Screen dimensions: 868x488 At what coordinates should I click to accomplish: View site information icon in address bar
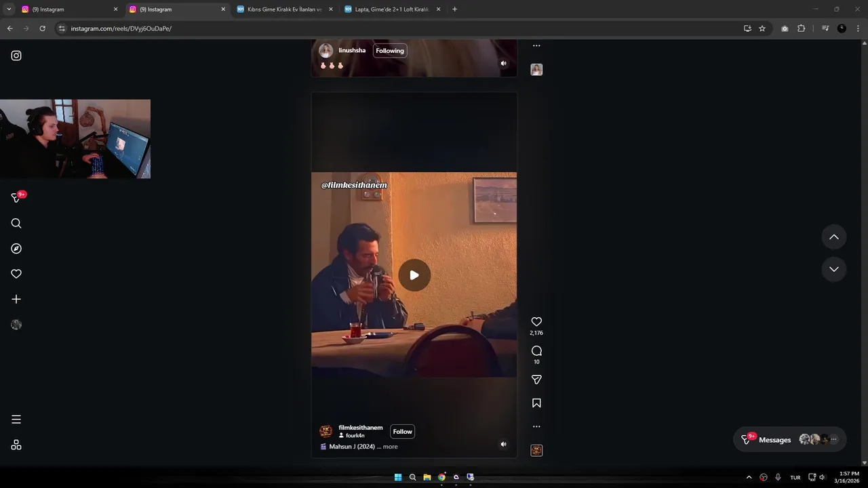(x=62, y=28)
